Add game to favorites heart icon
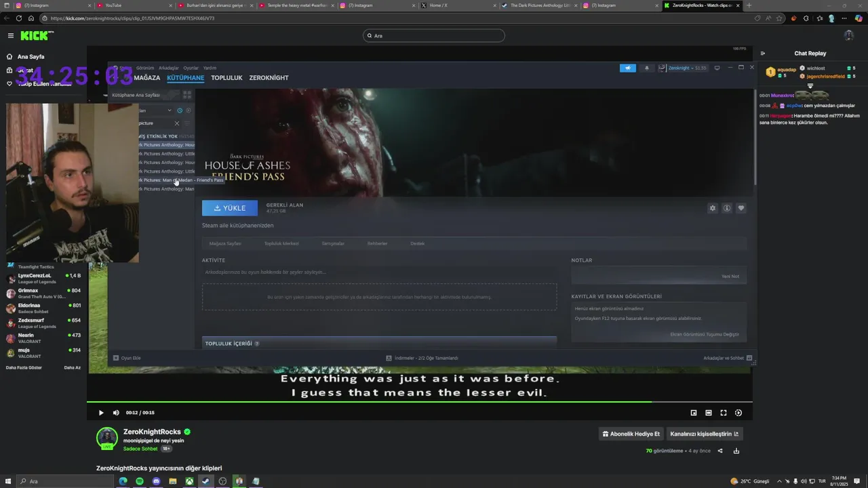The width and height of the screenshot is (868, 488). click(x=741, y=208)
